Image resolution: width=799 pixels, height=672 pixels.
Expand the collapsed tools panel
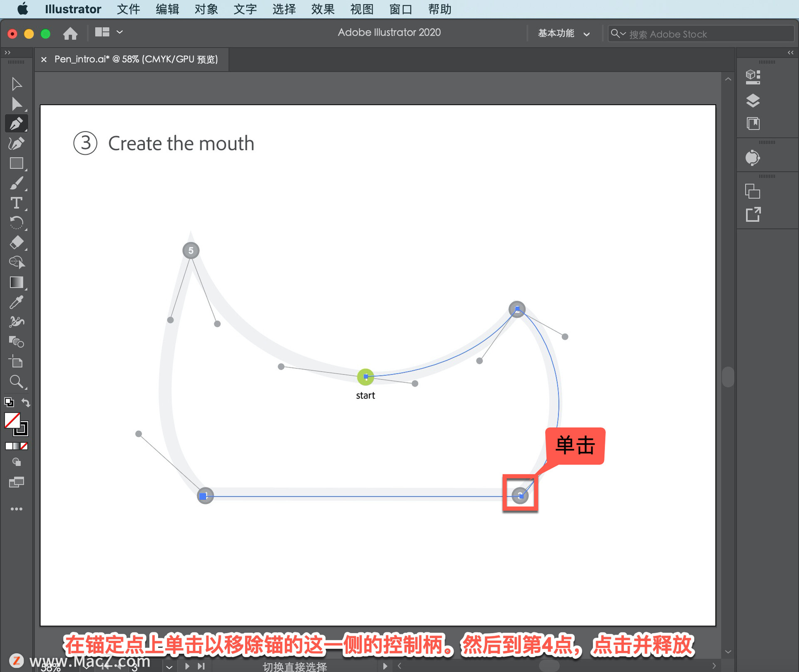(7, 52)
